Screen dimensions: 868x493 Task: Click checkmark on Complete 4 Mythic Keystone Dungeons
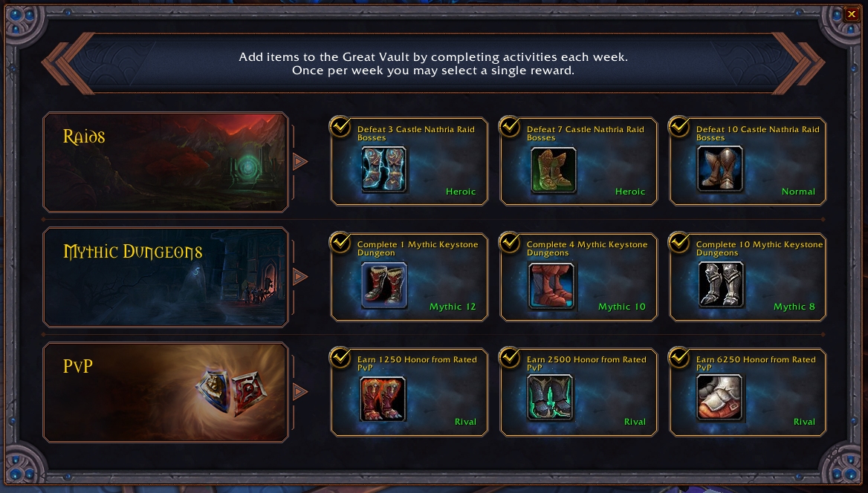pyautogui.click(x=509, y=242)
